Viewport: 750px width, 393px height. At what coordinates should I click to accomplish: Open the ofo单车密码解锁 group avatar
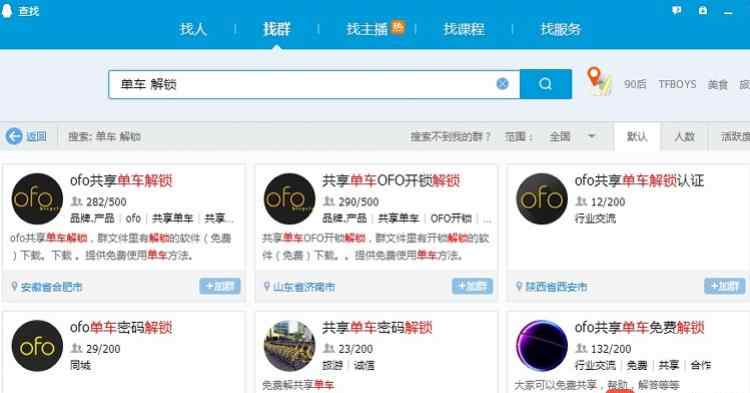click(x=37, y=346)
